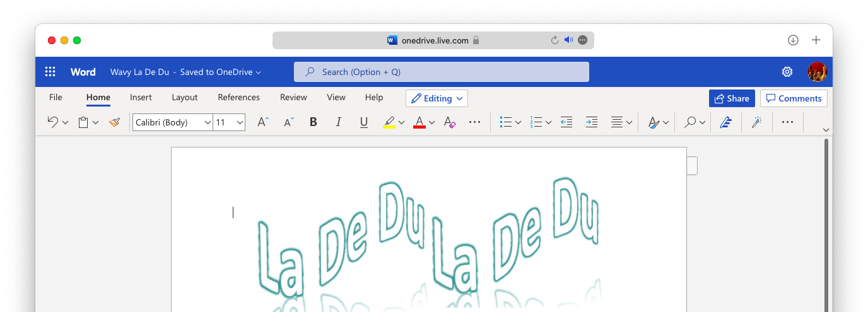Expand alignment options arrow
The image size is (868, 312).
630,123
